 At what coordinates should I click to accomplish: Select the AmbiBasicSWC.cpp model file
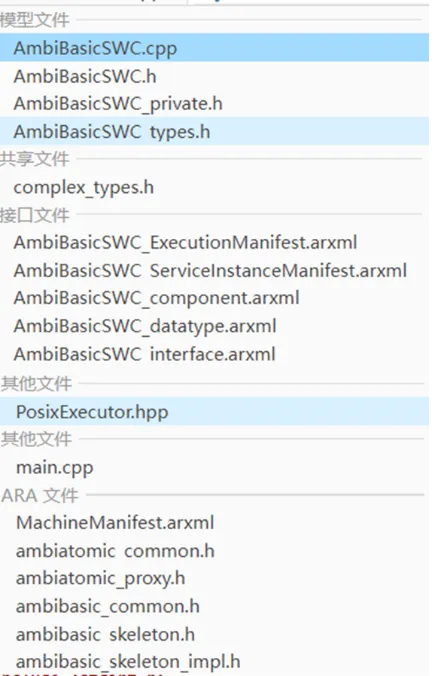point(214,47)
